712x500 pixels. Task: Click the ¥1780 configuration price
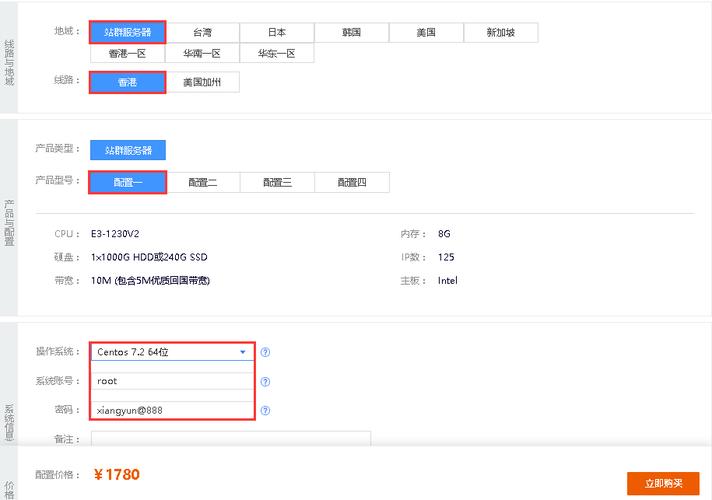[x=117, y=475]
